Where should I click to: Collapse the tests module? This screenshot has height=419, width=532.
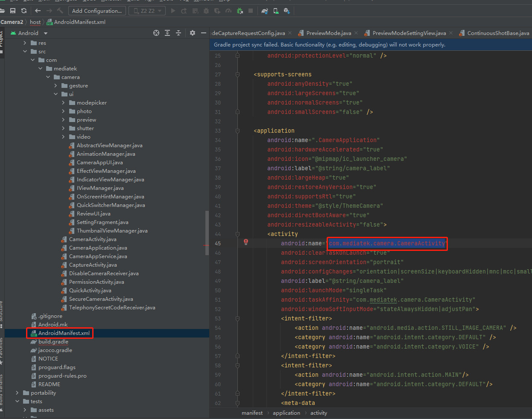point(17,401)
